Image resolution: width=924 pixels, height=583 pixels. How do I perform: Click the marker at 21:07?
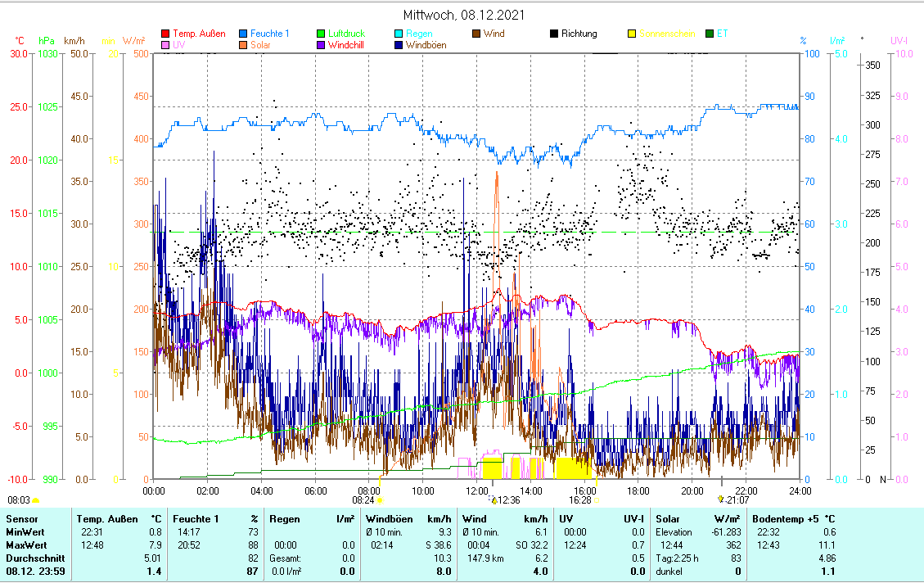(x=721, y=499)
